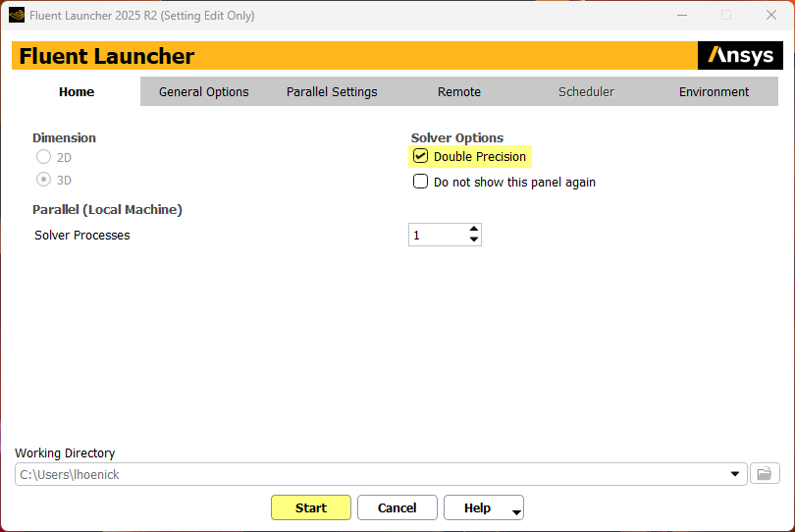795x532 pixels.
Task: Click the Working Directory label
Action: [65, 452]
